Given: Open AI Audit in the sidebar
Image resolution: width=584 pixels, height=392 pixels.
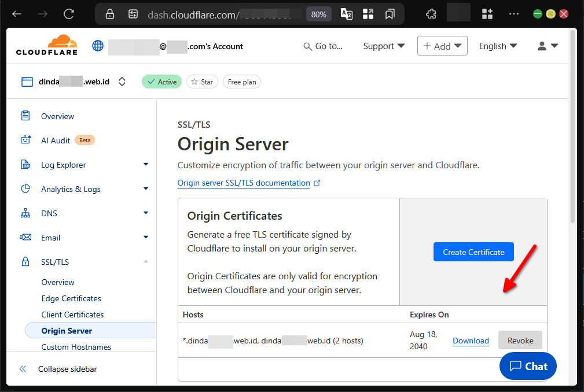Looking at the screenshot, I should [x=56, y=140].
